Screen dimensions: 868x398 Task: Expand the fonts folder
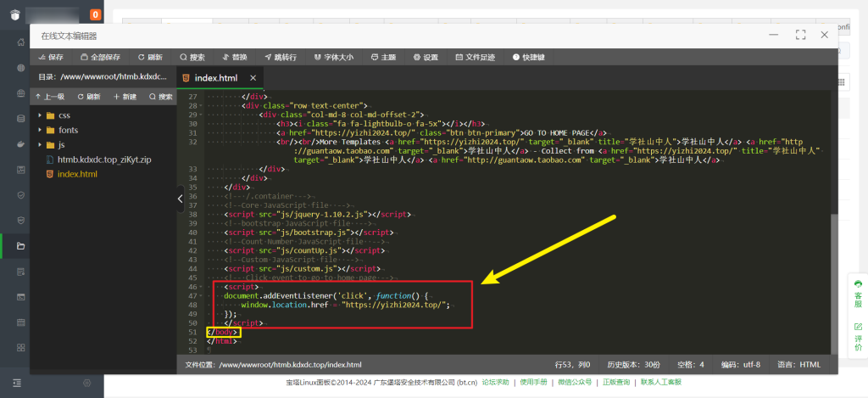pos(67,131)
